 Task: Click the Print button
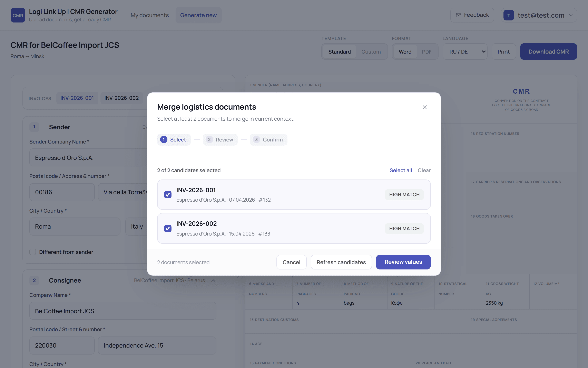pos(504,52)
